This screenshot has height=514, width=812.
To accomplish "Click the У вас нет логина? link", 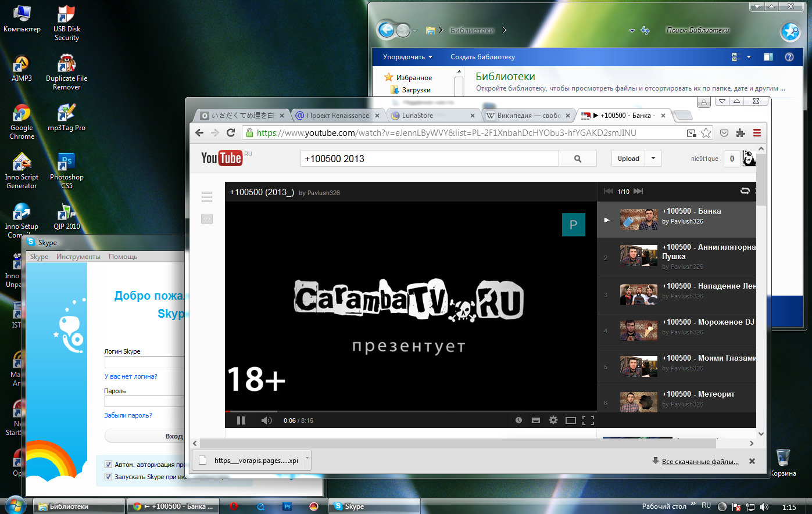I will 131,376.
